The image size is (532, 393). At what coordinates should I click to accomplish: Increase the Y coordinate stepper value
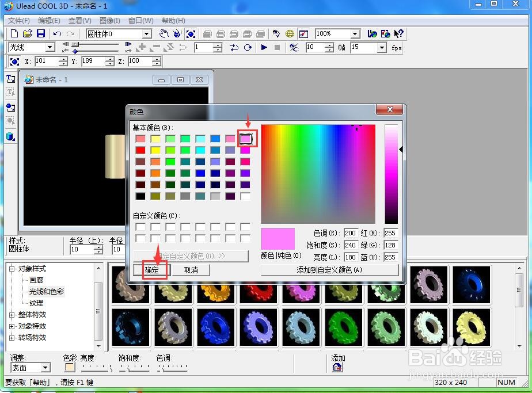pos(109,59)
